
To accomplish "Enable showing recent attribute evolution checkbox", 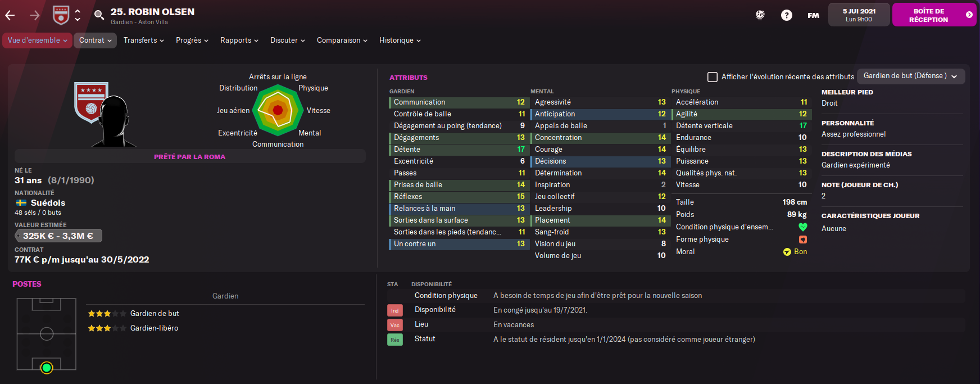I will click(713, 77).
